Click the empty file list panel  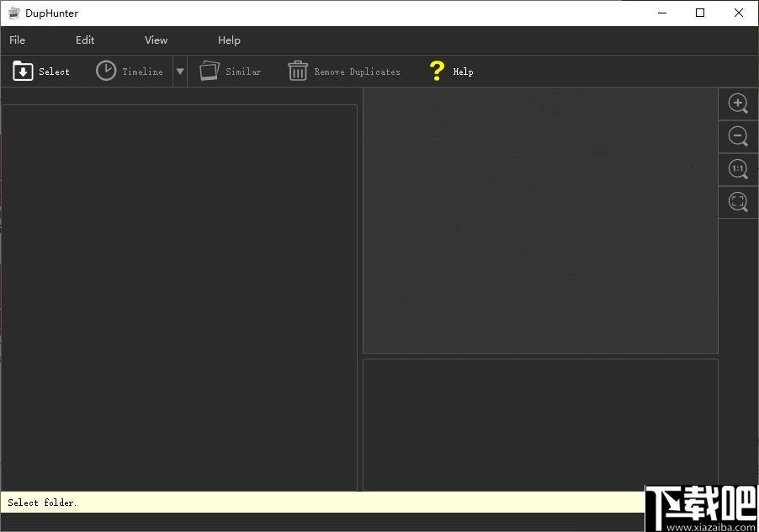click(x=179, y=297)
